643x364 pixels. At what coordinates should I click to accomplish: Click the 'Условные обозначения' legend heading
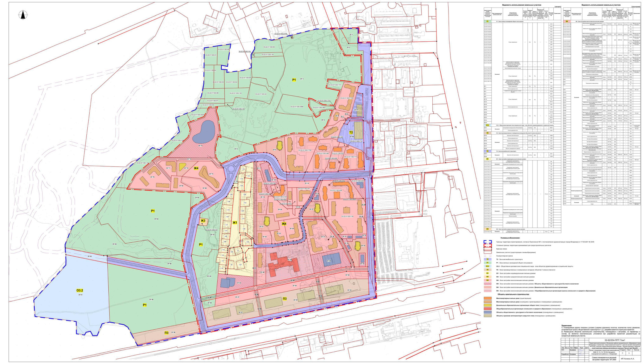(x=510, y=238)
